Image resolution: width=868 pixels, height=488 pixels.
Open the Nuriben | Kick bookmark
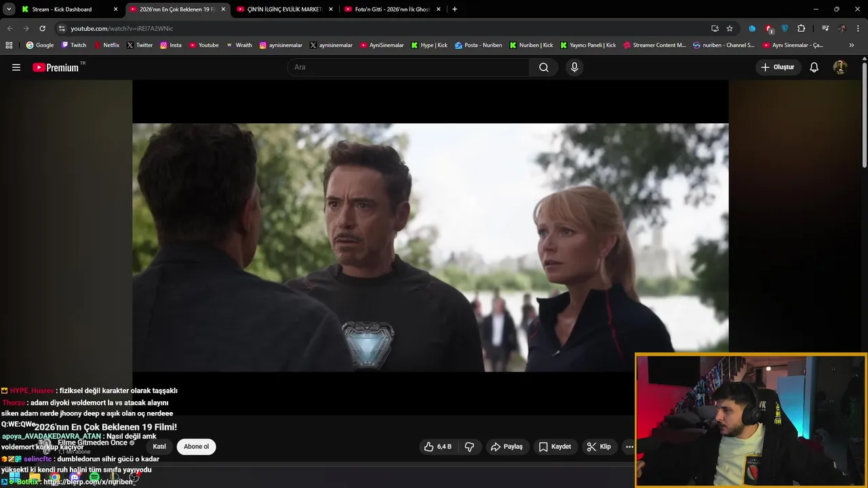(531, 45)
